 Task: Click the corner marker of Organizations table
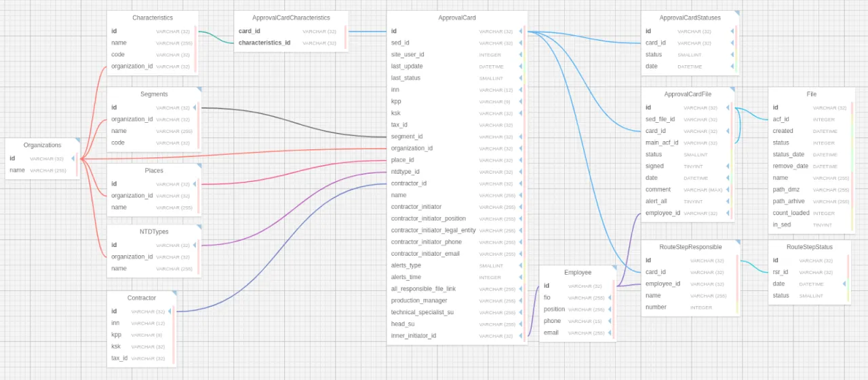coord(77,141)
